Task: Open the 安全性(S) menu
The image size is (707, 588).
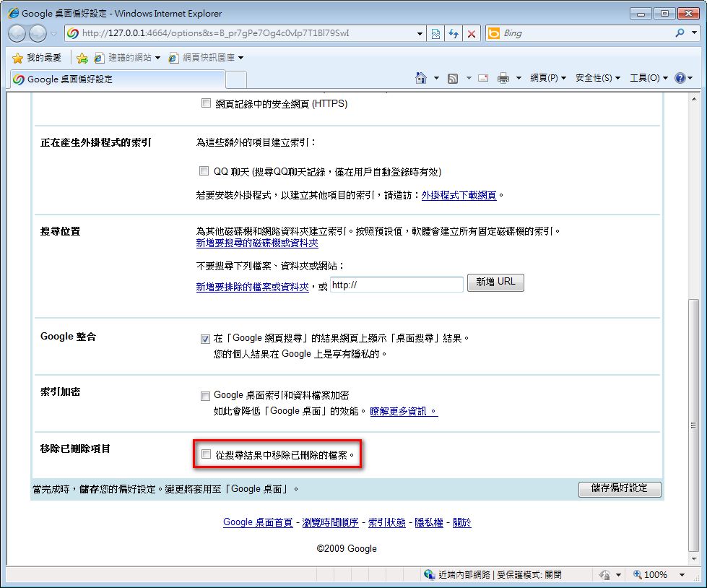Action: coord(597,78)
